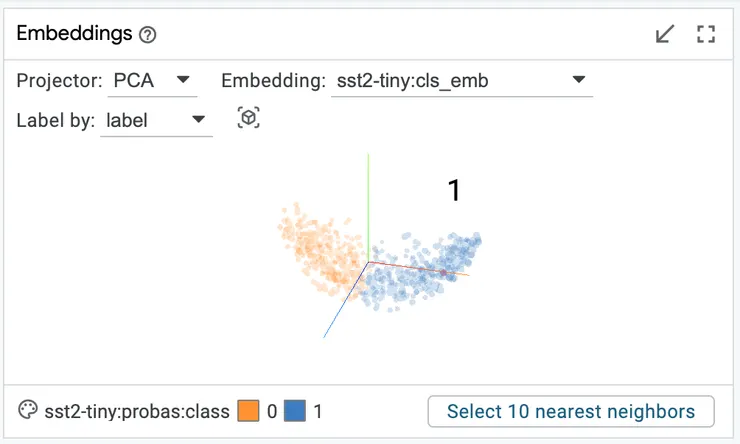Click the "Projector:" field label
The width and height of the screenshot is (740, 444).
click(59, 81)
